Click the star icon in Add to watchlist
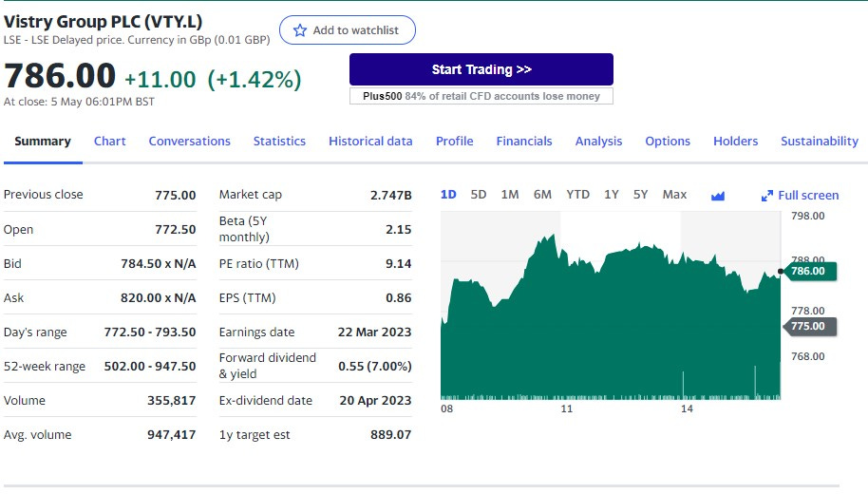 (x=299, y=29)
